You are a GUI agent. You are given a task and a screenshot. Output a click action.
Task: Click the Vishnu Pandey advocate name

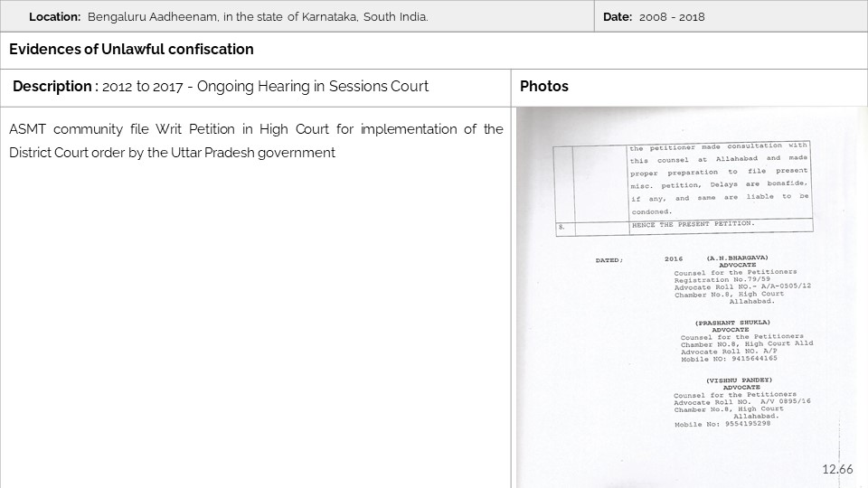[738, 380]
